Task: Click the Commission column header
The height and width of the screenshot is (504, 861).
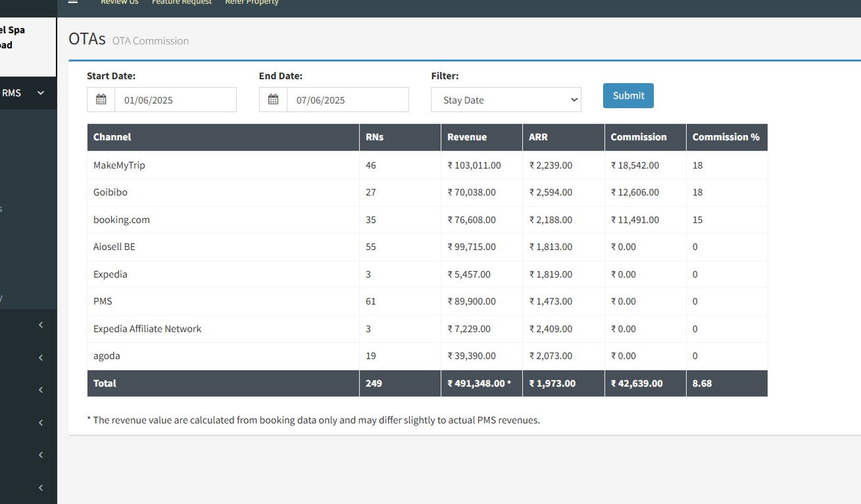Action: tap(645, 137)
